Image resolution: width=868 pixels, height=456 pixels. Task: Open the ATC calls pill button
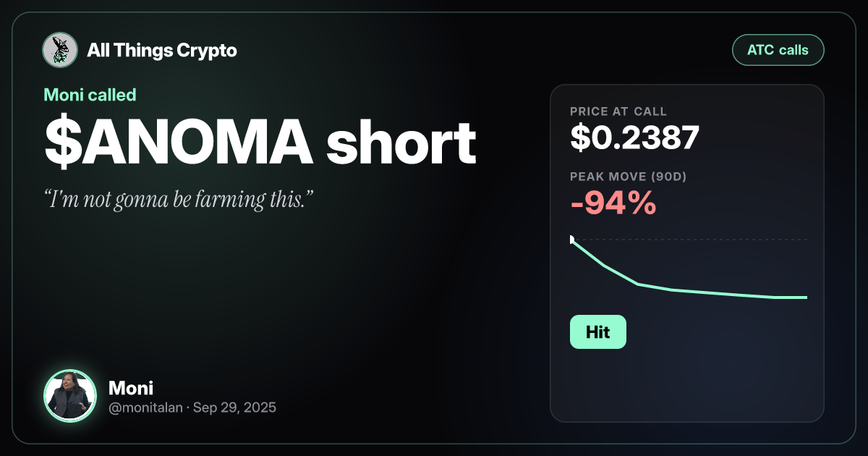click(778, 51)
